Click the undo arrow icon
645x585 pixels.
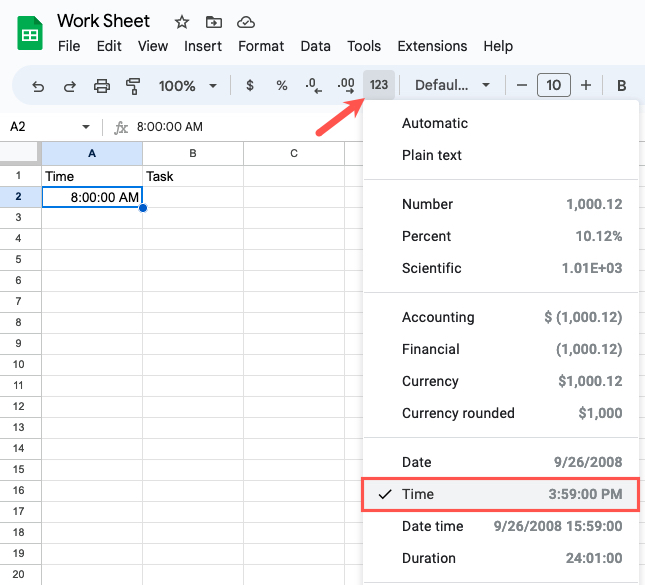(x=39, y=86)
